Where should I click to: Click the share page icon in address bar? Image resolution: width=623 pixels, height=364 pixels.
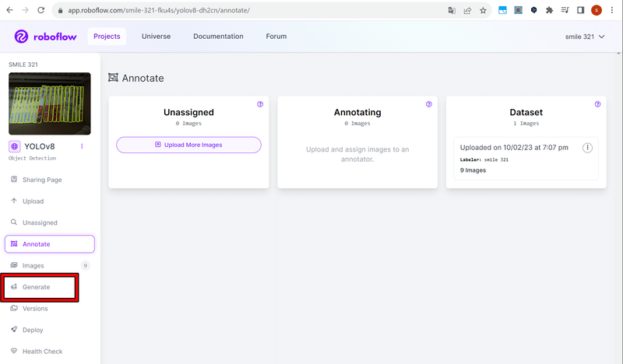tap(467, 10)
